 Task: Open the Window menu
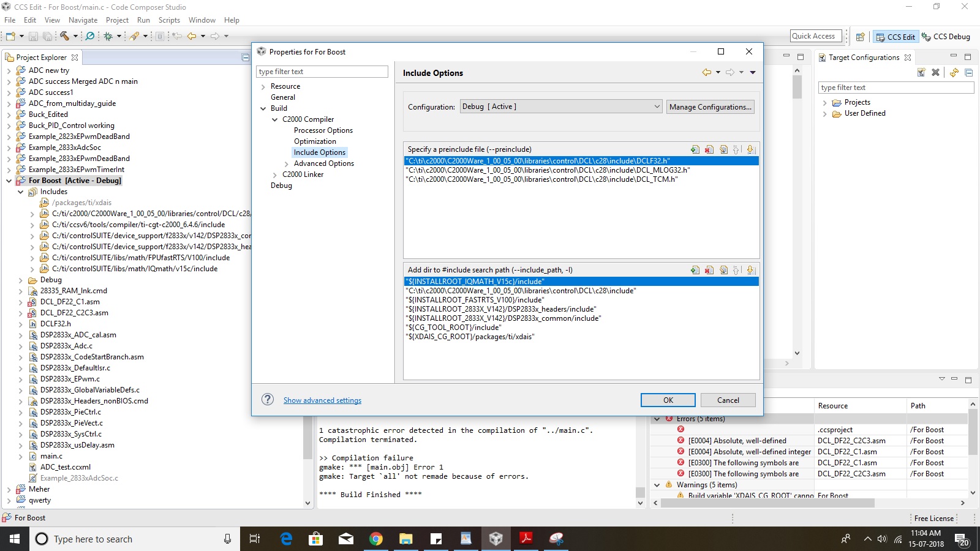(x=202, y=20)
